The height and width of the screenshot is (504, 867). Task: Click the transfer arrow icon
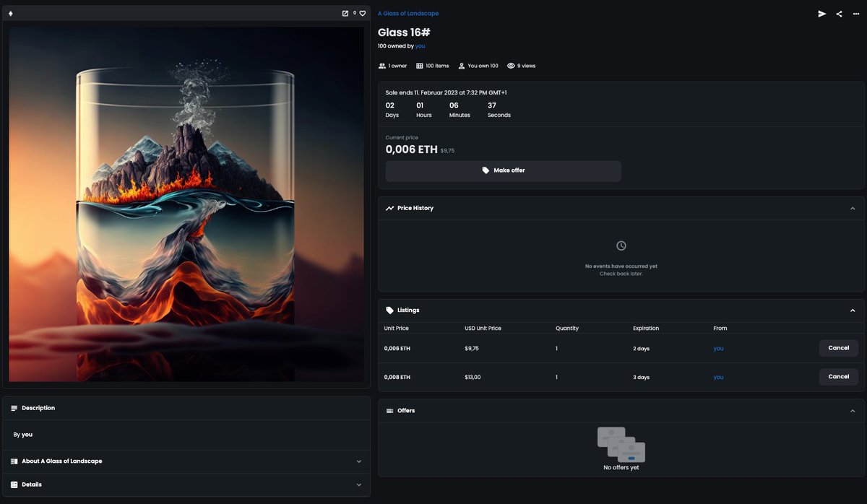click(821, 14)
